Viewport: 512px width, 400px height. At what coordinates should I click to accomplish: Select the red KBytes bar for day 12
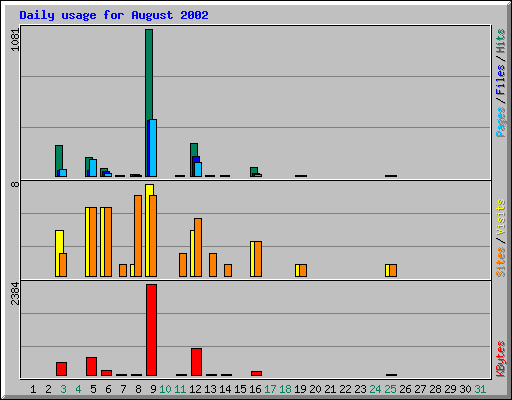tap(196, 362)
